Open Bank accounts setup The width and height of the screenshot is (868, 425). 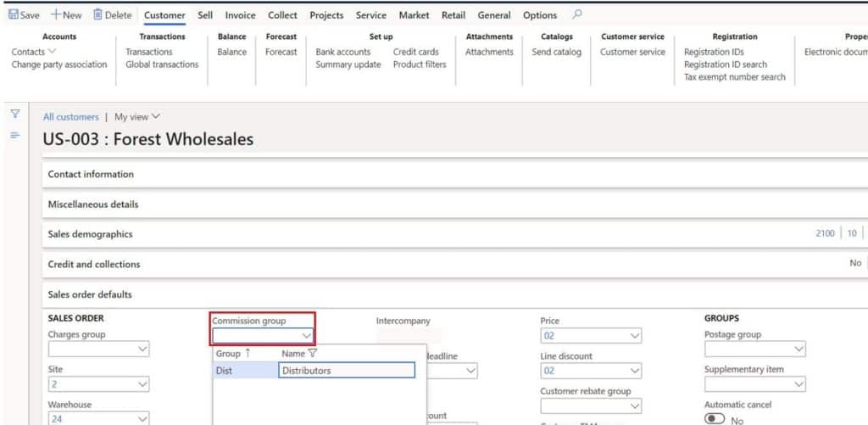pyautogui.click(x=343, y=52)
